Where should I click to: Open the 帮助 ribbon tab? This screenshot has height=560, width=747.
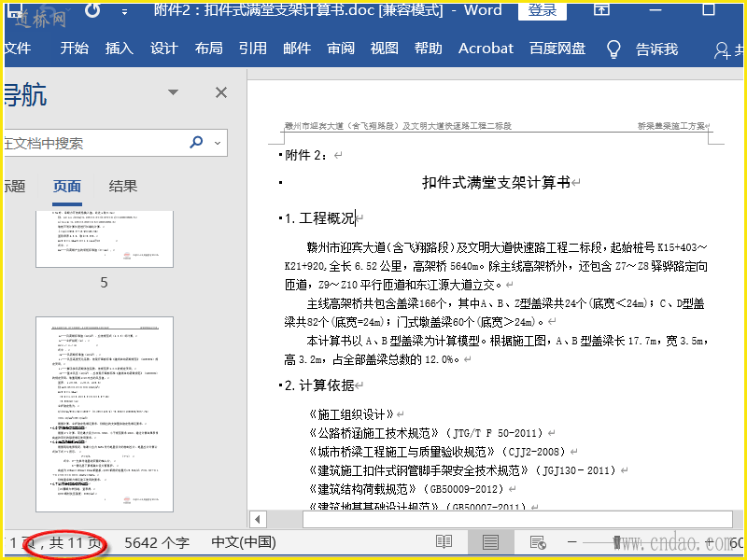(x=429, y=49)
